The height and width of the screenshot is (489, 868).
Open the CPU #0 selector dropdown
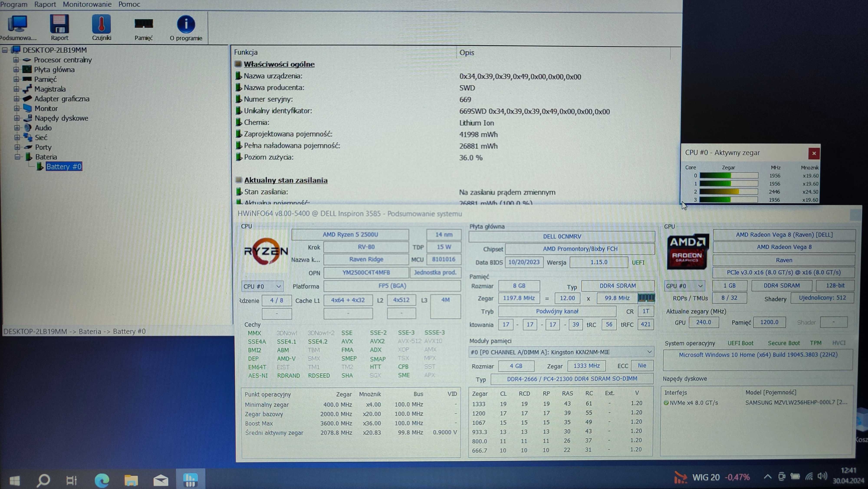[x=262, y=286]
